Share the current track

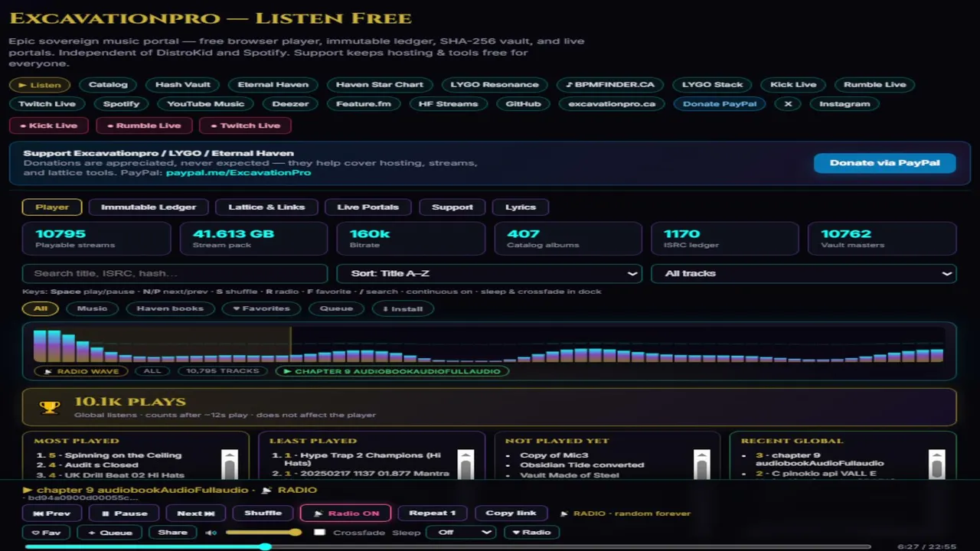click(173, 532)
